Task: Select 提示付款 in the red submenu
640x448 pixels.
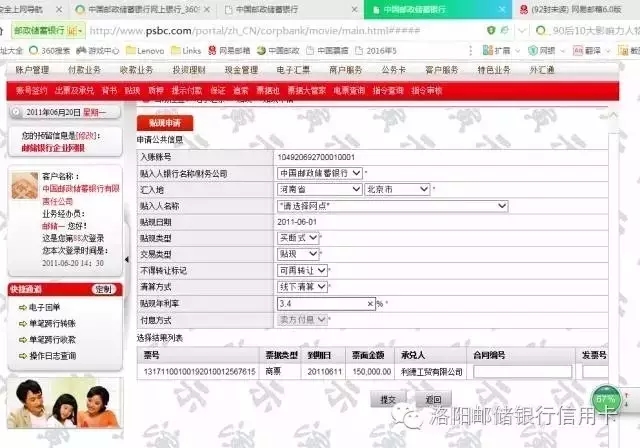Action: [x=187, y=91]
